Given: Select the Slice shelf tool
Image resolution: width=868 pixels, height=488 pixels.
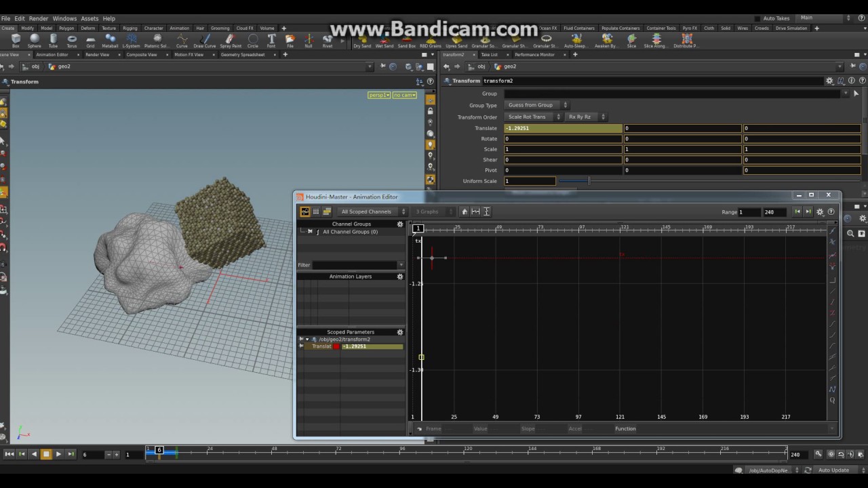Looking at the screenshot, I should pos(631,40).
